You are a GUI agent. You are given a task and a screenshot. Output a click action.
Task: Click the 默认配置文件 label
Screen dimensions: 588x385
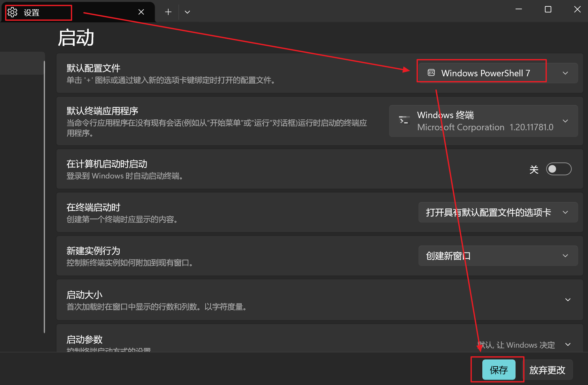pos(94,68)
